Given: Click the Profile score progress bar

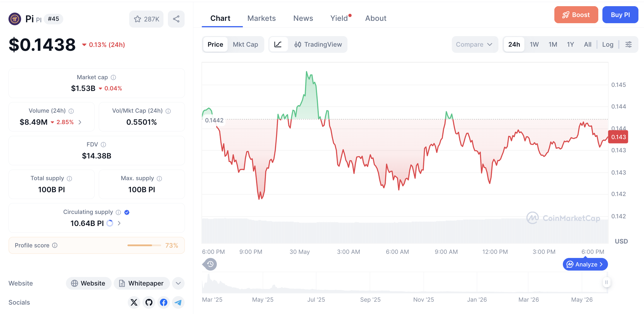Looking at the screenshot, I should click(144, 245).
